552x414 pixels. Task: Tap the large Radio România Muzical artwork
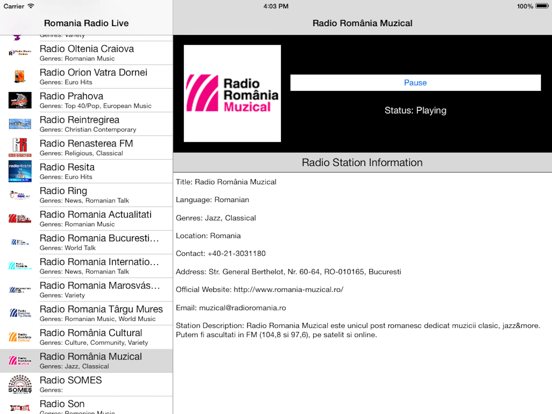tap(232, 93)
